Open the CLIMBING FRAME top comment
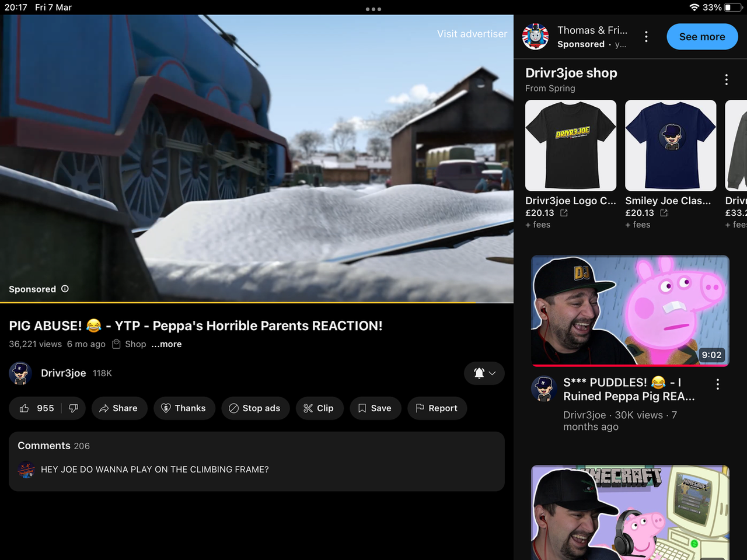The image size is (747, 560). click(155, 470)
